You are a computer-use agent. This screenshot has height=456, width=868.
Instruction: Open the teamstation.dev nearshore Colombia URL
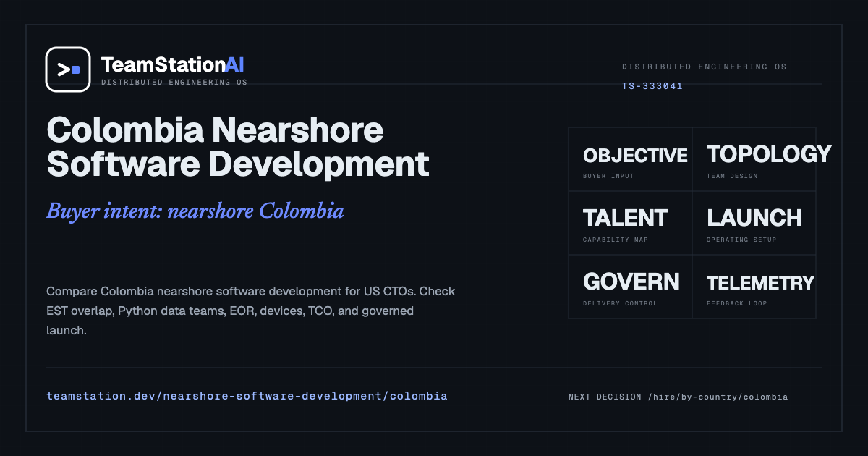point(247,396)
